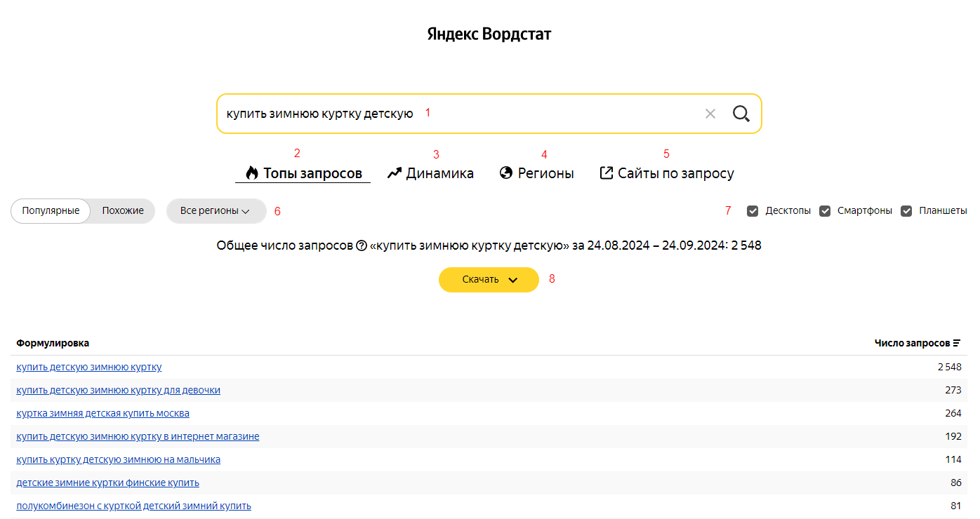Select the count value 86

pyautogui.click(x=956, y=483)
